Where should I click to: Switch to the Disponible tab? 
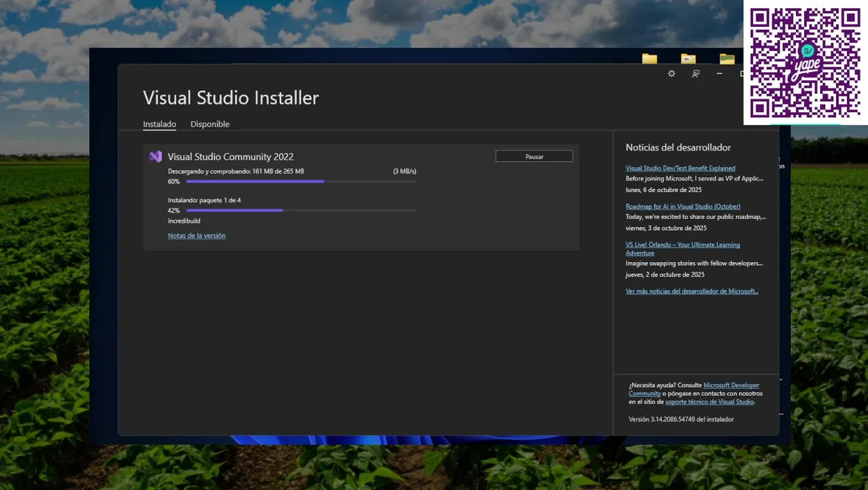tap(210, 125)
